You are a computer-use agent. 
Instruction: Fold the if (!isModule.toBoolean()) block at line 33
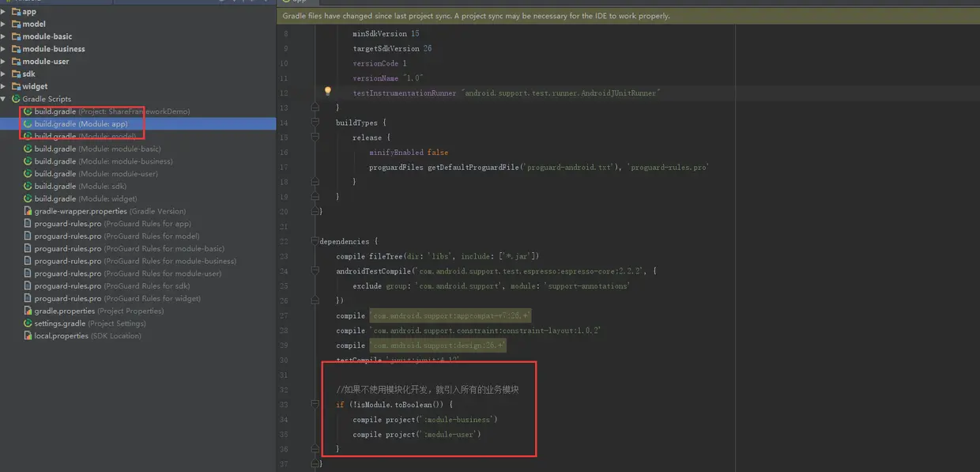pos(315,404)
